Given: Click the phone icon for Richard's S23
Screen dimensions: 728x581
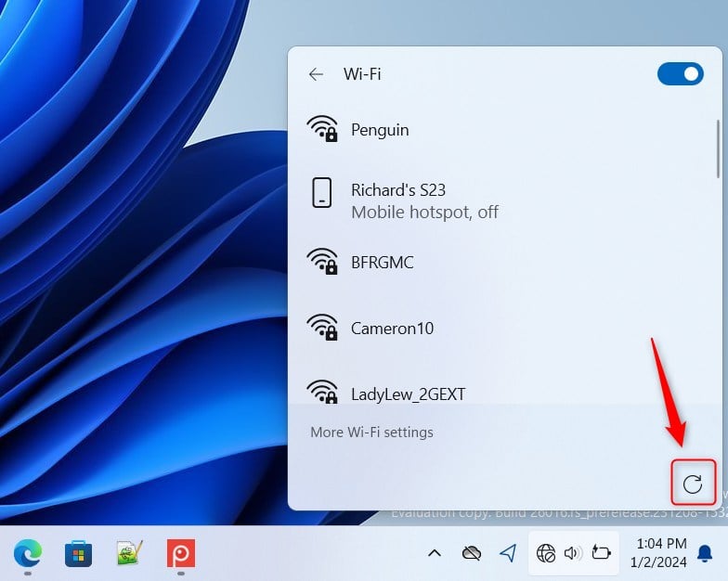Looking at the screenshot, I should click(x=321, y=193).
